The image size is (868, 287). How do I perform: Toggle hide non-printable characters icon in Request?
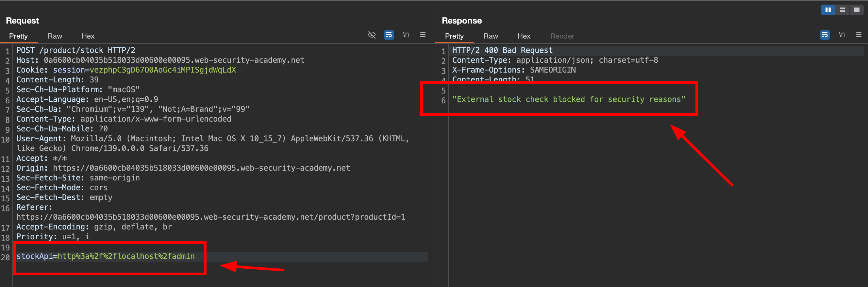[x=372, y=35]
